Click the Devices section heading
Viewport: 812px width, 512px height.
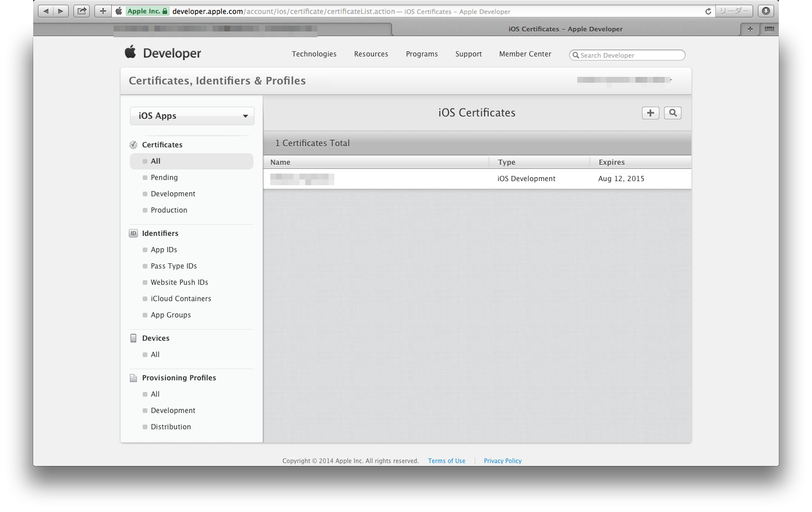tap(156, 338)
